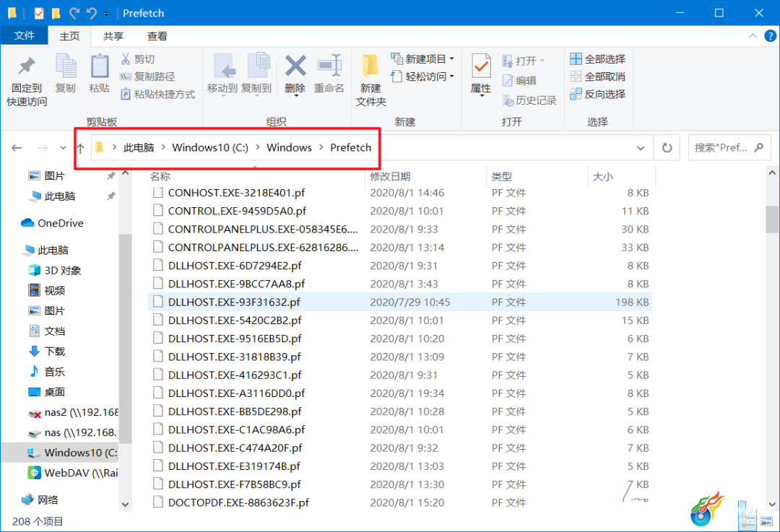Switch to the File (文件) tab
The image size is (780, 532).
click(x=25, y=36)
